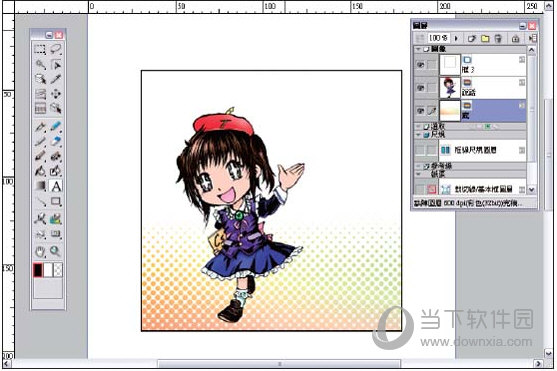Select the magic wand tool
Viewport: 557px width, 371px height.
point(40,64)
